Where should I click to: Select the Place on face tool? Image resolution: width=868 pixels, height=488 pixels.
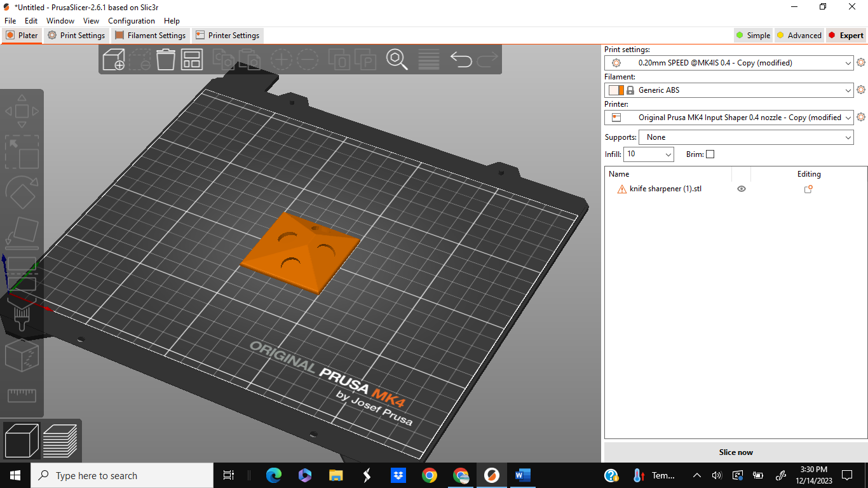22,232
